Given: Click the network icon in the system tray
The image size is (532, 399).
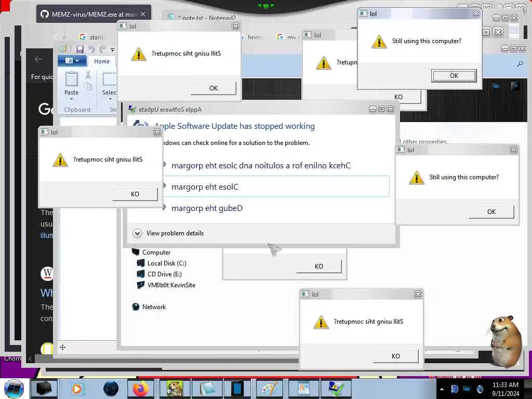Looking at the screenshot, I should tap(467, 389).
